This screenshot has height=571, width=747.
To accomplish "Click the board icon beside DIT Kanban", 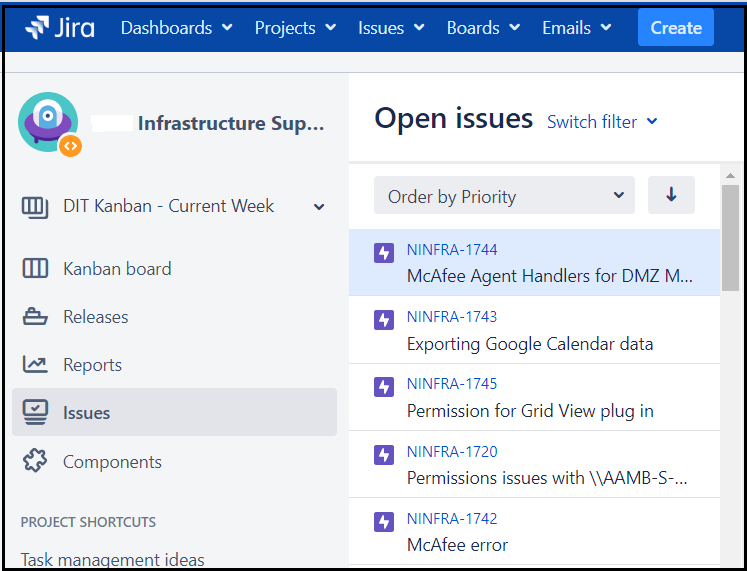I will click(35, 207).
